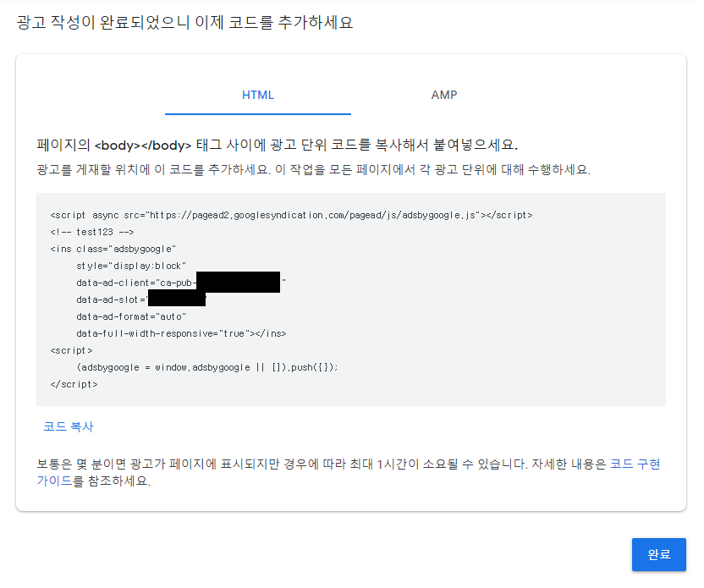This screenshot has width=704, height=588.
Task: Click the heading 광고 작성이 완료되었으니 이제 코드를 추가하세요
Action: 185,22
